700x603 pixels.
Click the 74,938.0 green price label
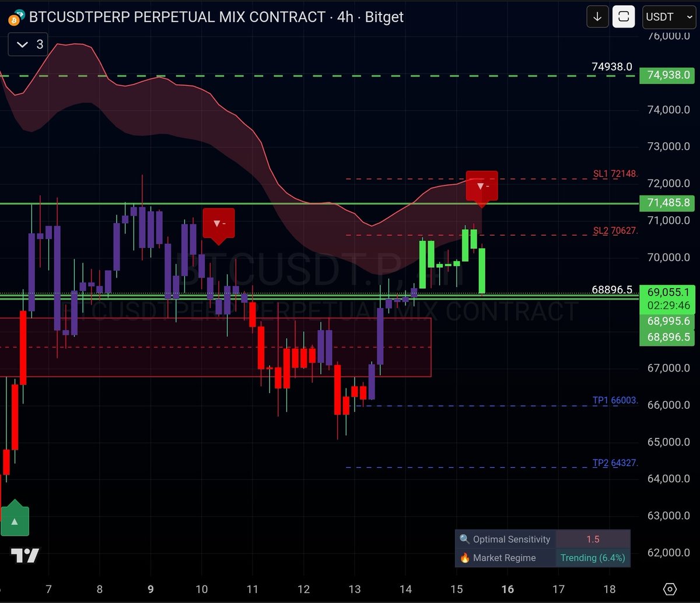[x=668, y=75]
